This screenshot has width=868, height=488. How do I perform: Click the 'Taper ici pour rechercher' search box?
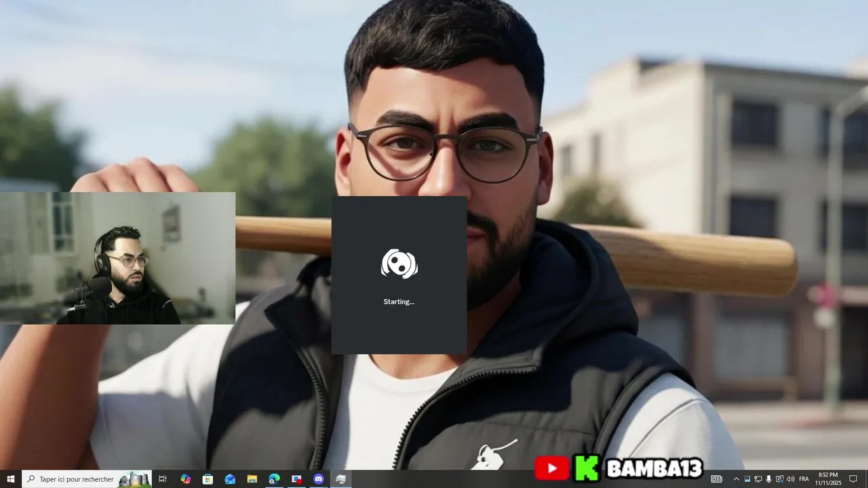(x=87, y=479)
